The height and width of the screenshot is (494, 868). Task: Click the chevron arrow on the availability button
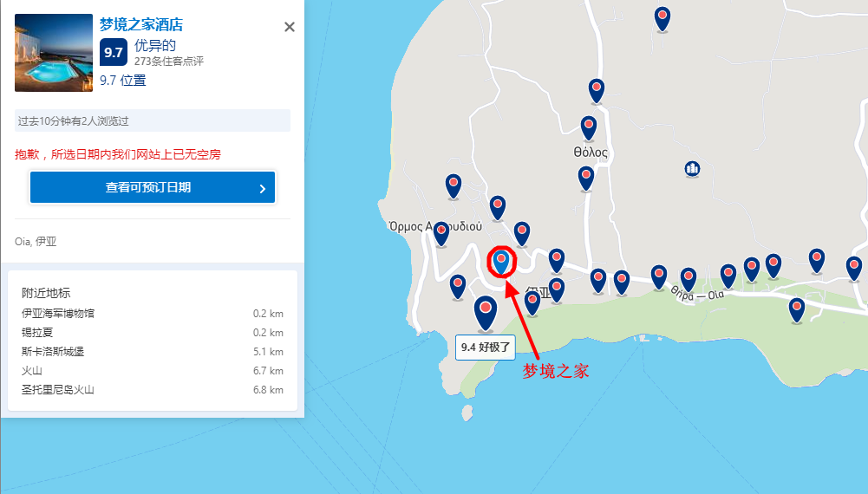[262, 188]
